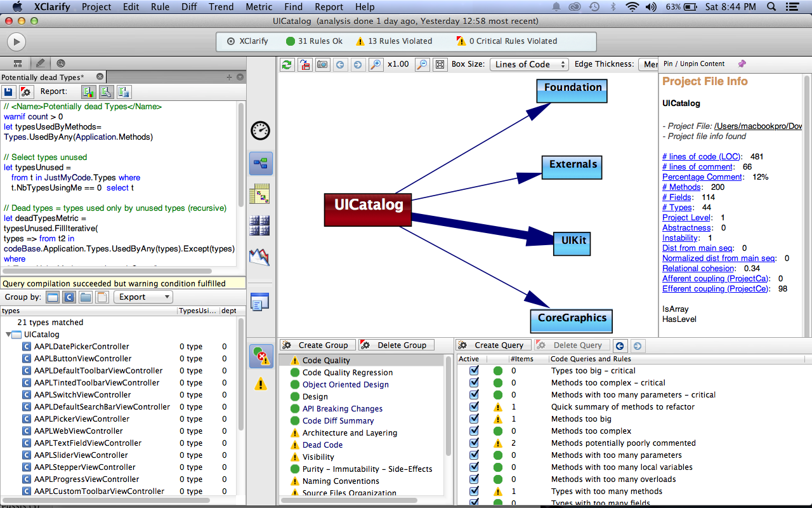This screenshot has height=508, width=812.
Task: Save the query with the floppy disk icon
Action: pos(8,91)
